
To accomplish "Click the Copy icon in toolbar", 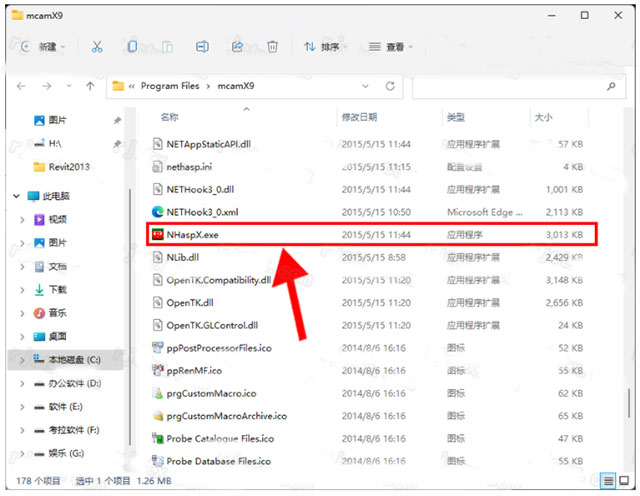I will pos(132,47).
